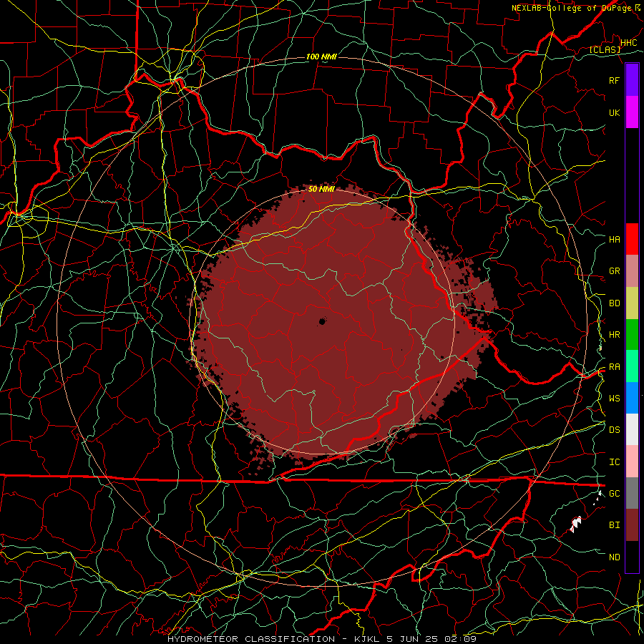Click the WS blue legend swatch
Viewport: 644px width, 644px height.
point(632,398)
